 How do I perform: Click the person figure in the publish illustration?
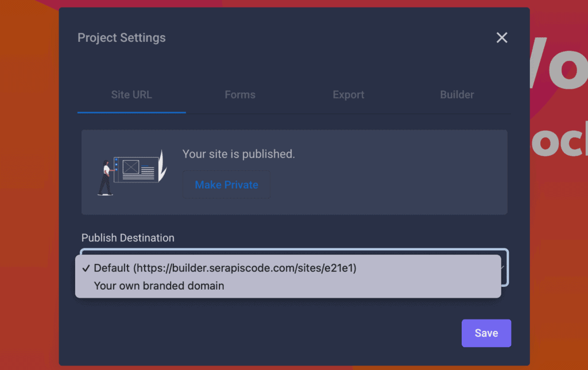pos(106,175)
